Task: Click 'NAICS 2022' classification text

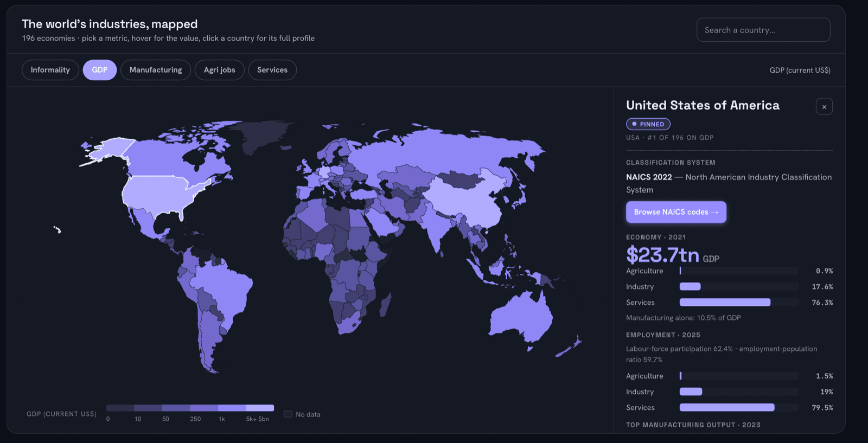Action: [x=649, y=177]
